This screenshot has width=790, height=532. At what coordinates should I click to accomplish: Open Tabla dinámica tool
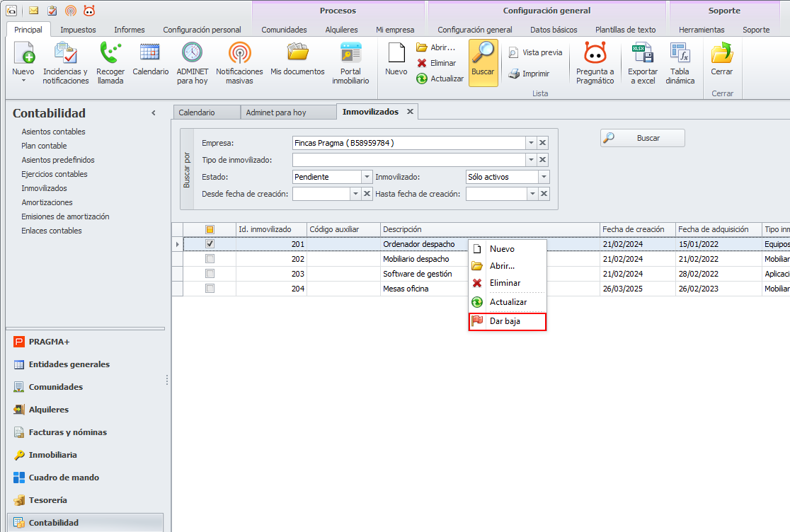point(680,54)
